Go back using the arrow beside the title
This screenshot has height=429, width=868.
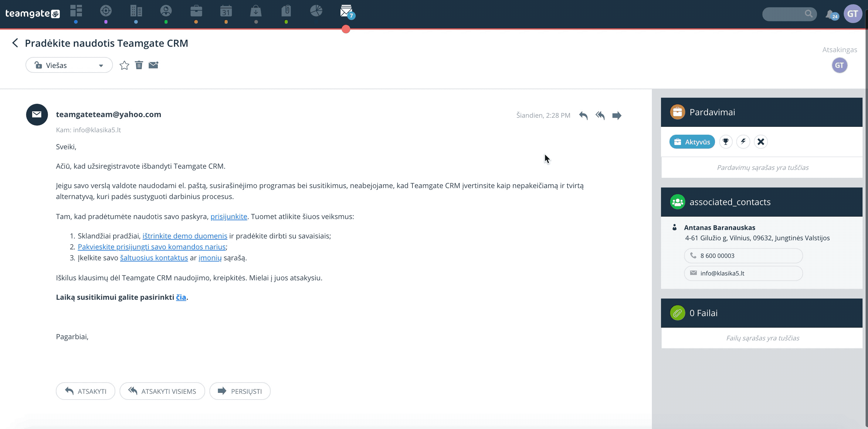pos(15,43)
